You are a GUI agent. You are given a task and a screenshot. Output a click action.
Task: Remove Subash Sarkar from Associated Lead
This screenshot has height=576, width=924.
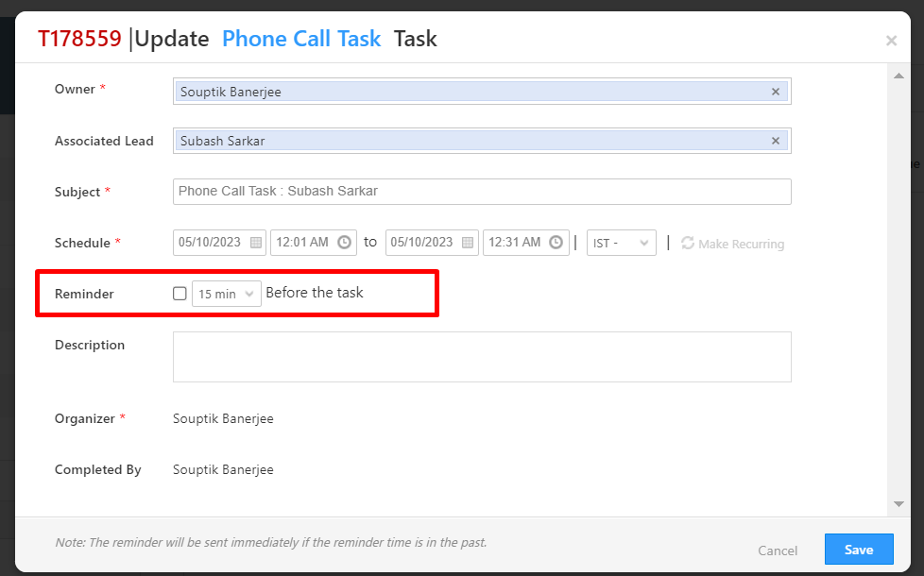click(x=776, y=141)
